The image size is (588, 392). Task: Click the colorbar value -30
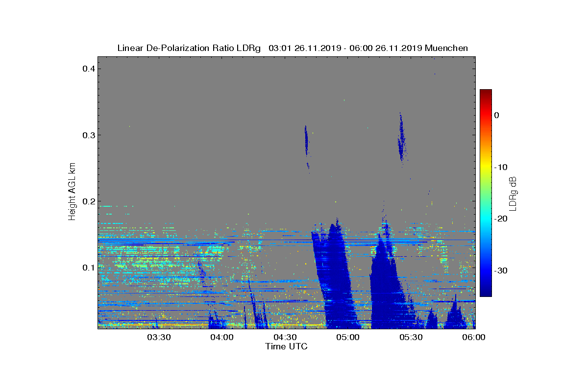(x=500, y=270)
